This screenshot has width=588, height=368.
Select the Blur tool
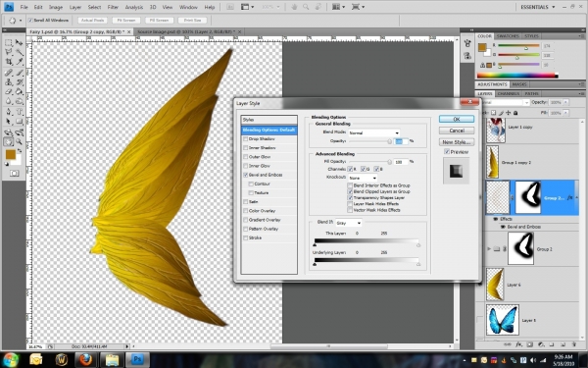click(x=8, y=101)
